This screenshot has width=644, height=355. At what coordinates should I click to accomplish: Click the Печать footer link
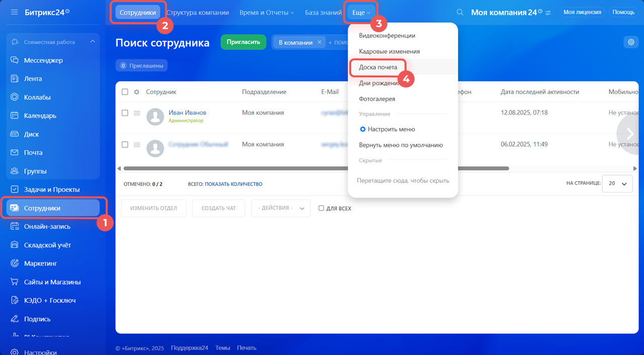pos(247,348)
